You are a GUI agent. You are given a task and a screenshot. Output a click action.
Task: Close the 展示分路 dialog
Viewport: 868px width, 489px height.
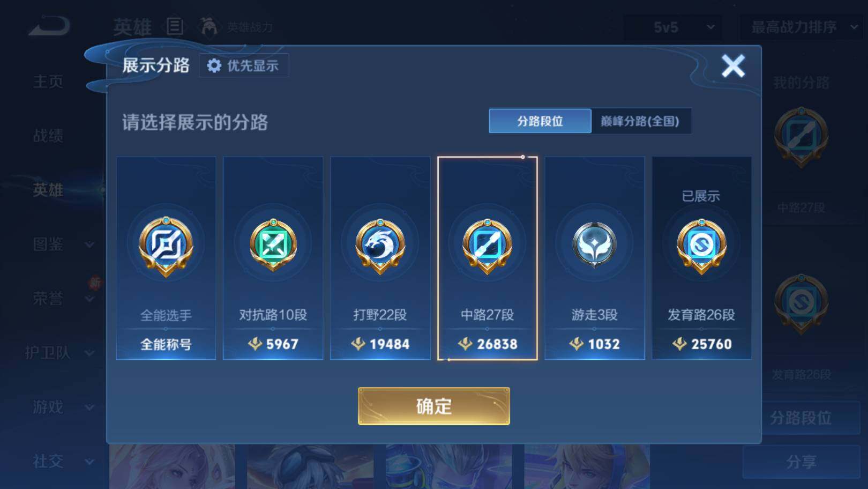coord(733,66)
